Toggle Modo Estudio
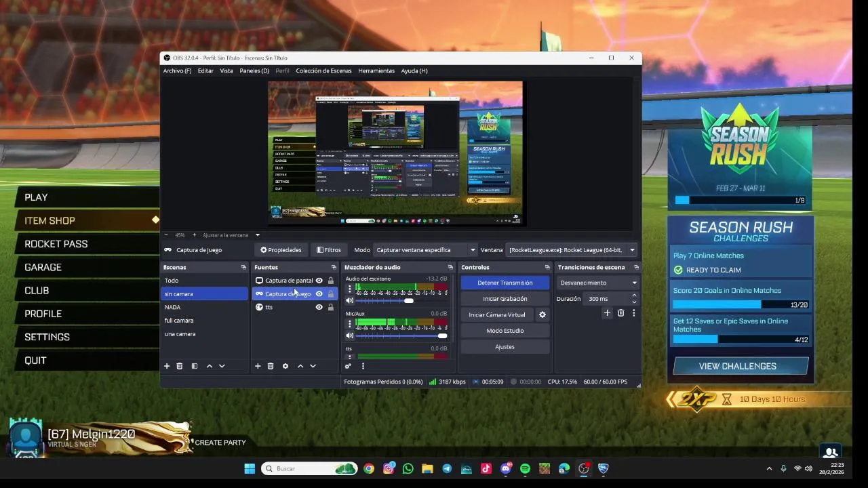Screen dimensions: 868x488 click(x=505, y=331)
